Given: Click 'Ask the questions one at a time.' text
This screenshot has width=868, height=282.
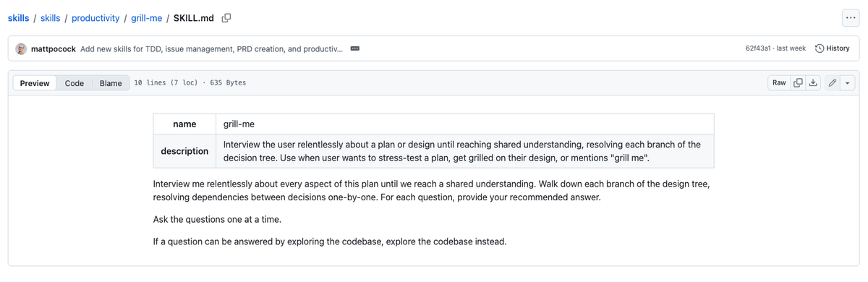Looking at the screenshot, I should [x=217, y=219].
